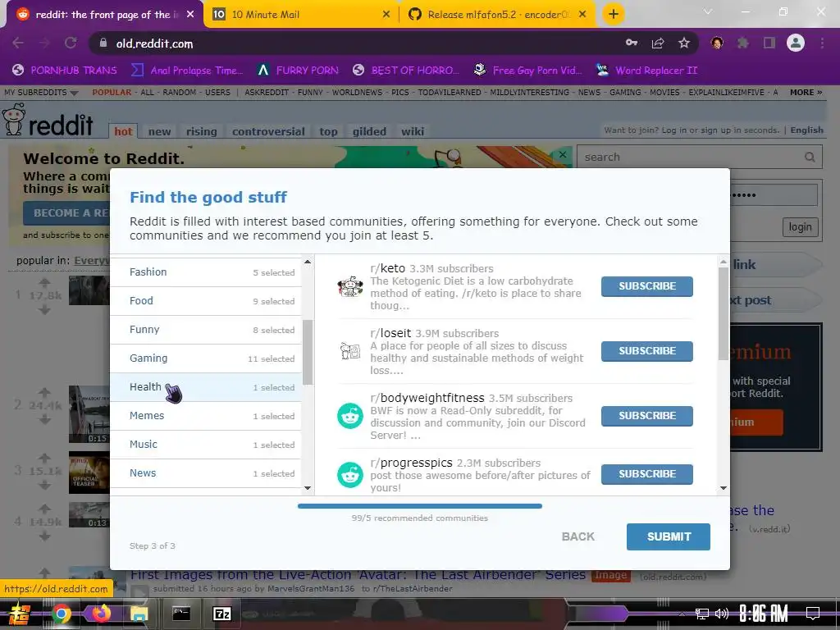This screenshot has width=840, height=630.
Task: Subscribe to r/bodyweightfitness community
Action: [x=646, y=416]
